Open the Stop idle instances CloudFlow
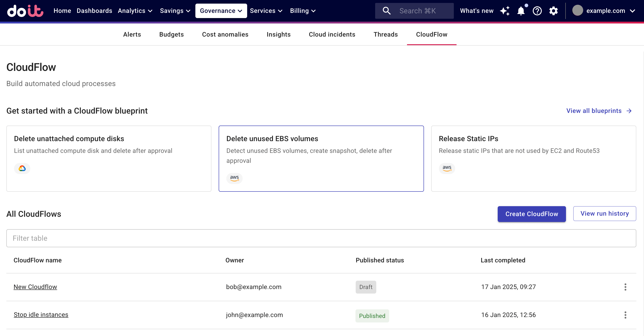This screenshot has height=336, width=644. coord(41,315)
